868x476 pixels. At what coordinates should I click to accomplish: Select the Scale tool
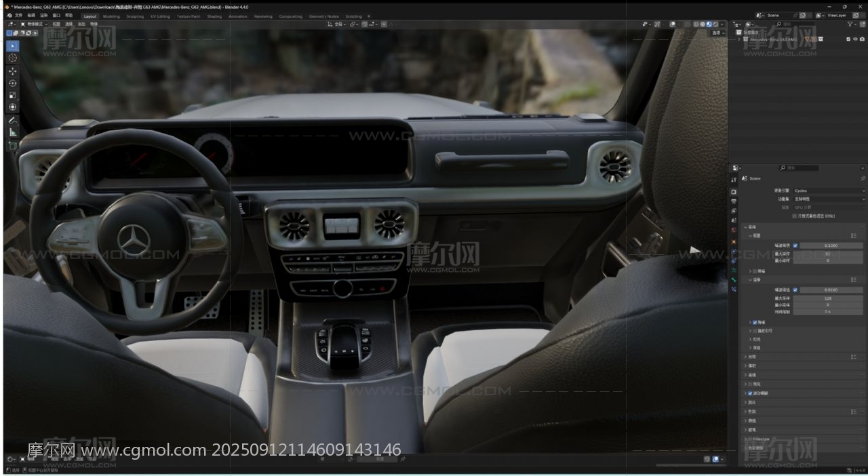tap(13, 96)
